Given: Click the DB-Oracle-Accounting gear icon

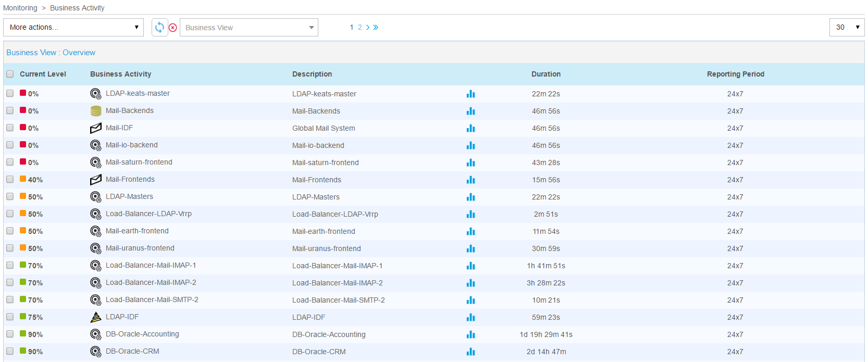Looking at the screenshot, I should click(96, 334).
